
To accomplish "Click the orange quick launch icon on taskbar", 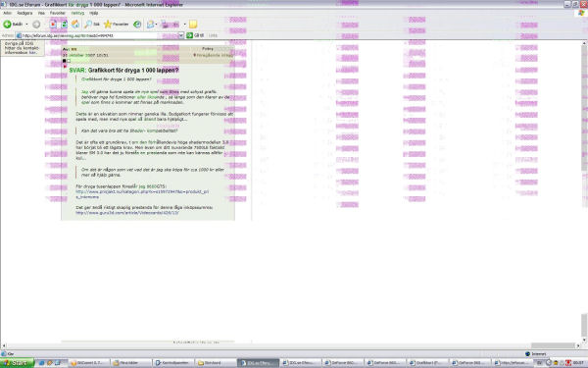I will coord(49,363).
